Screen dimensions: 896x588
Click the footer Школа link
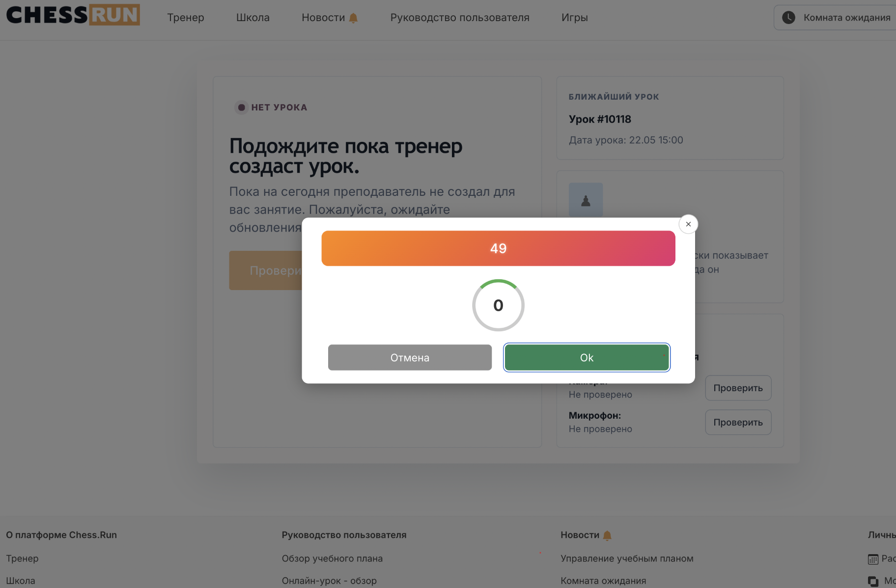[21, 581]
